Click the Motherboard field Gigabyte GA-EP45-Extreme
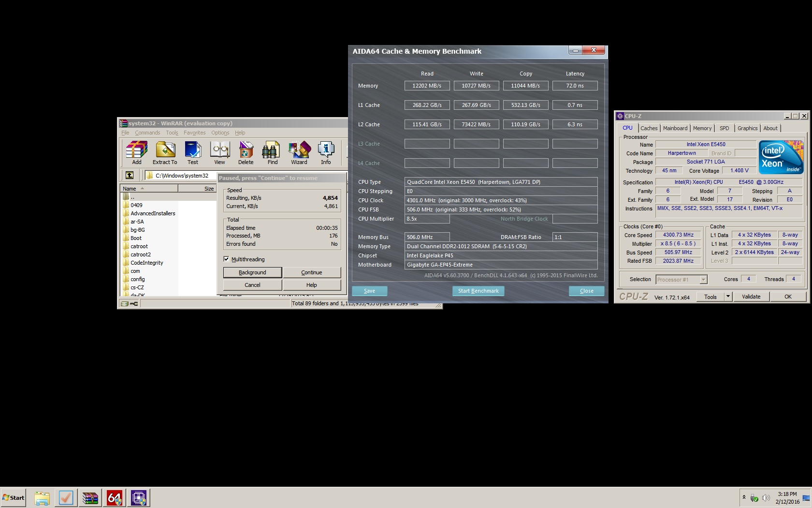 click(x=501, y=265)
